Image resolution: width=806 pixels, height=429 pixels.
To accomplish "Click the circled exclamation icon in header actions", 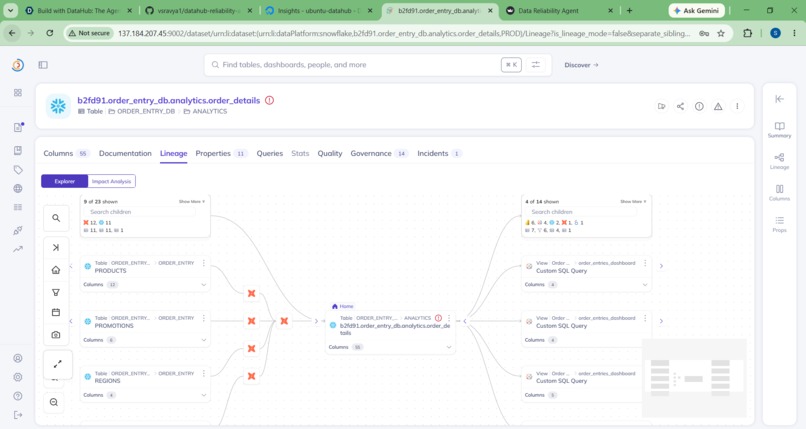I will pyautogui.click(x=699, y=106).
